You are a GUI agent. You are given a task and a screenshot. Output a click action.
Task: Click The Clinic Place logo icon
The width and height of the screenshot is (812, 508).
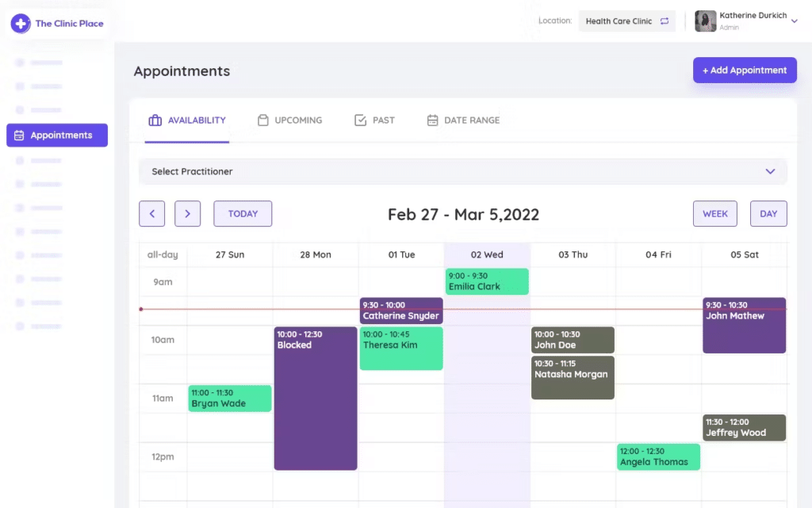click(x=21, y=23)
